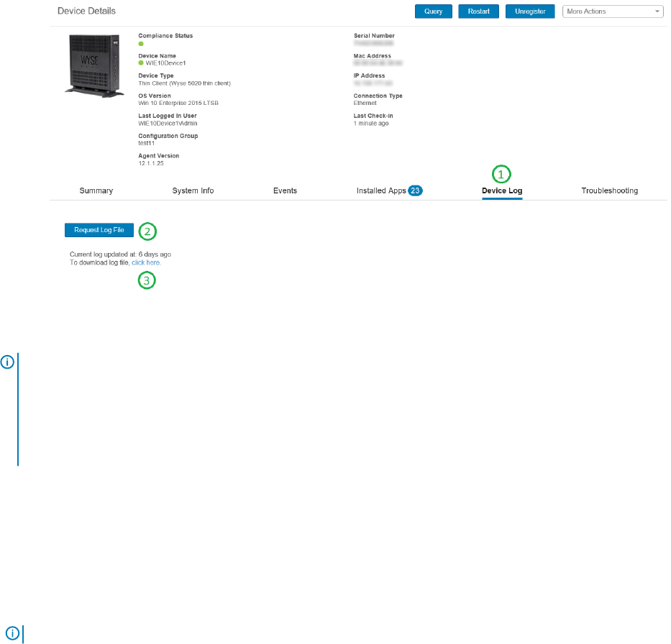Viewport: 671px width, 644px height.
Task: Click the green status dot beside WIE10Device1
Action: click(141, 63)
